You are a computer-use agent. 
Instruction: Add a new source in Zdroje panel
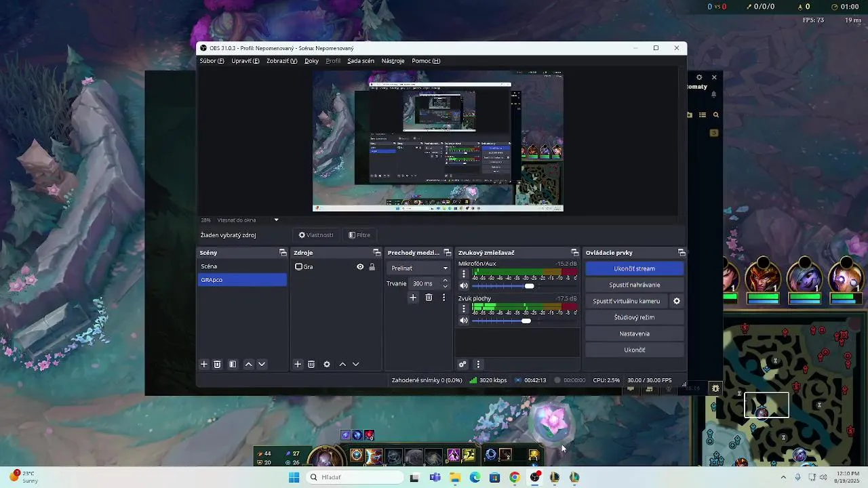(298, 364)
